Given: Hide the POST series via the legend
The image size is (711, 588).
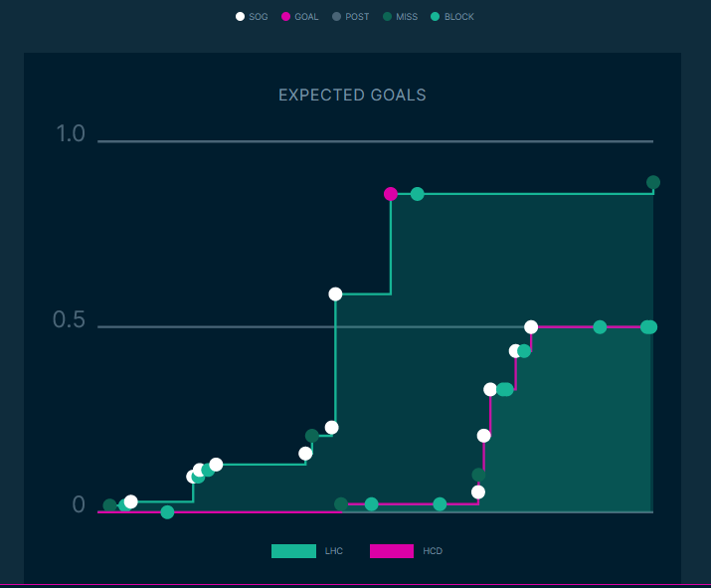Looking at the screenshot, I should coord(350,17).
